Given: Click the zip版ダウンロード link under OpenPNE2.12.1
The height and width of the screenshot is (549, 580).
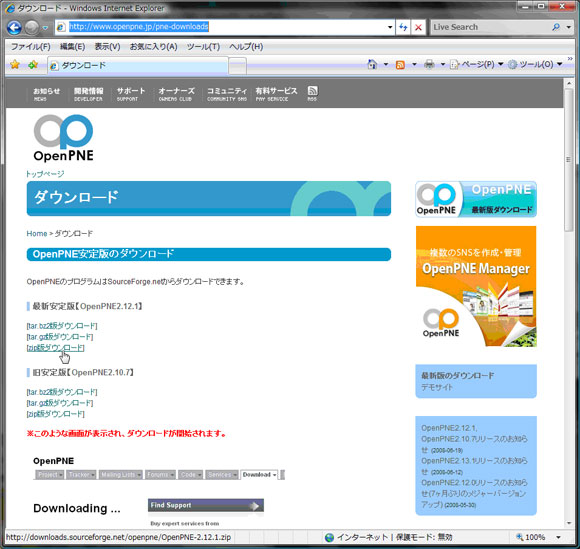Looking at the screenshot, I should [x=55, y=348].
